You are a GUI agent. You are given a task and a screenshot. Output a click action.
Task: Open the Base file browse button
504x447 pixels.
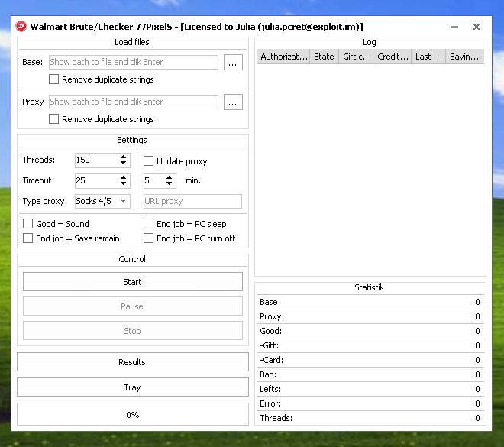point(233,63)
